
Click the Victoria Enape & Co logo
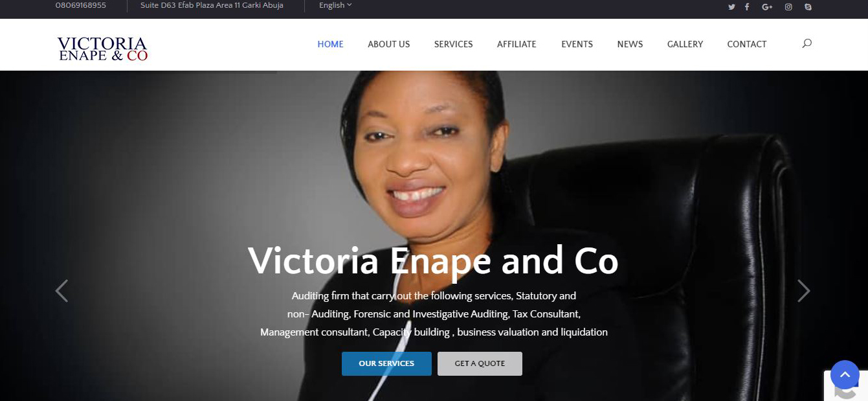click(x=102, y=49)
